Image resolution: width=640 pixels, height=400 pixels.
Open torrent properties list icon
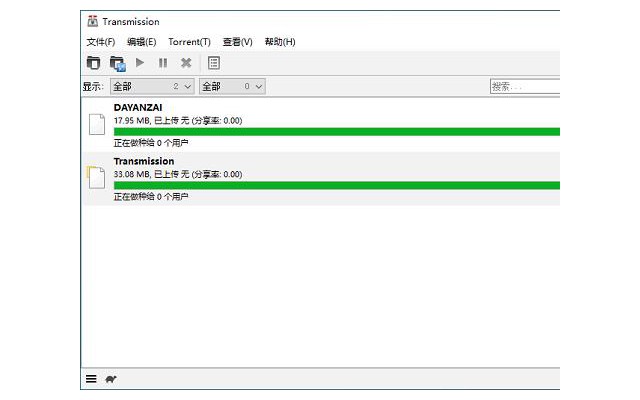pyautogui.click(x=214, y=63)
